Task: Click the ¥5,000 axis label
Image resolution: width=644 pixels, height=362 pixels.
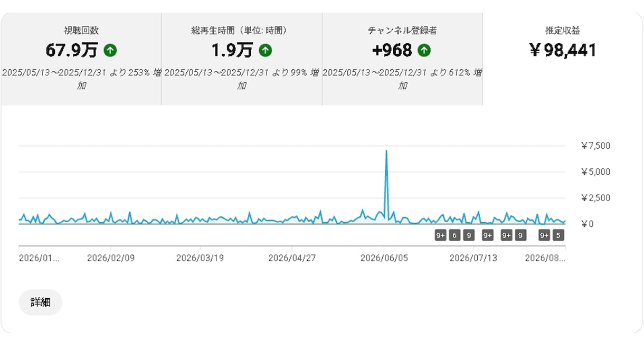Action: pos(595,172)
